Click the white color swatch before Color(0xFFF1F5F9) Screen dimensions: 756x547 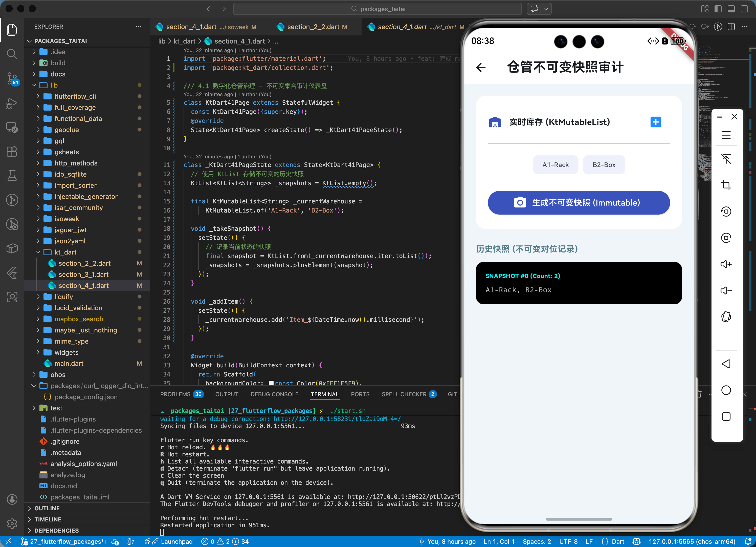point(271,383)
